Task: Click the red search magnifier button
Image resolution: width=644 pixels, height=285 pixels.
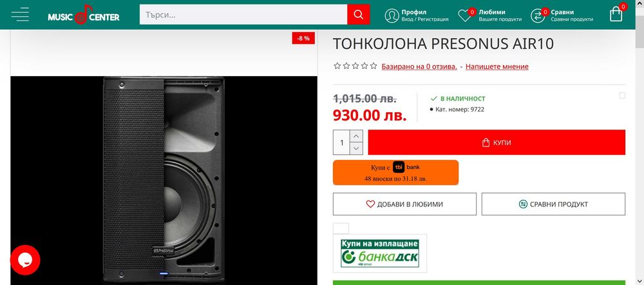Action: click(x=358, y=14)
